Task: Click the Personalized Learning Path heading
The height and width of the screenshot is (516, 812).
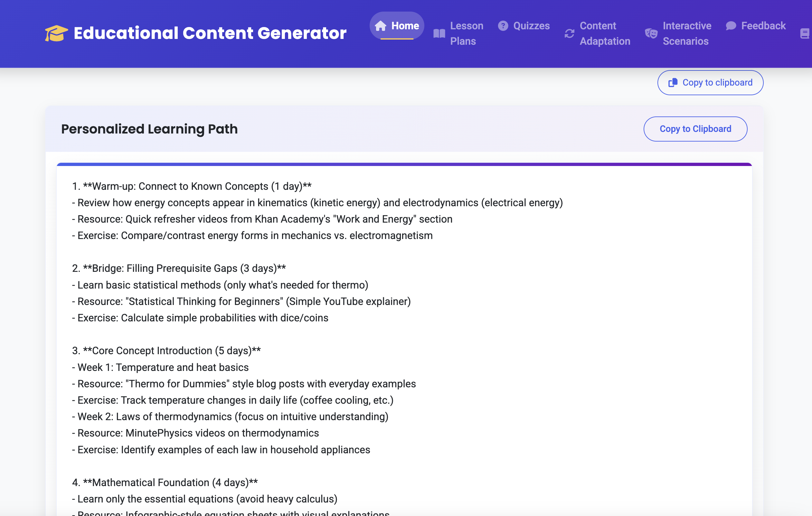Action: [149, 129]
